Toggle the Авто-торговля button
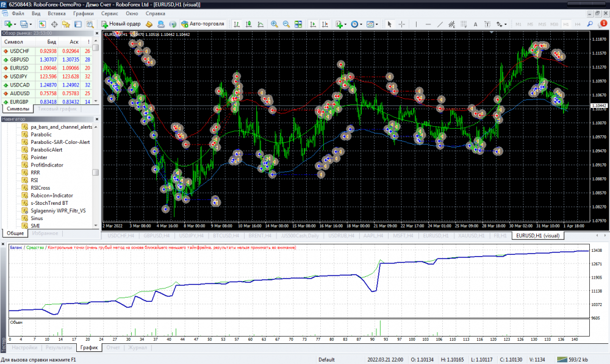The image size is (610, 364). [203, 24]
